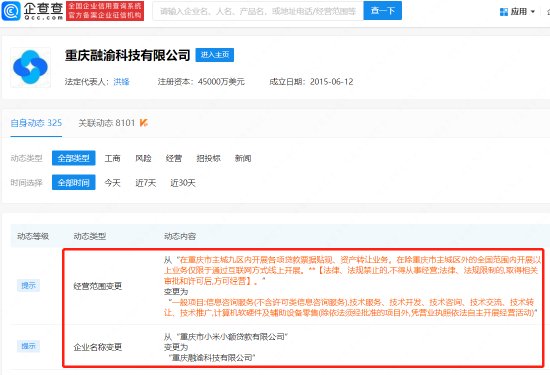The width and height of the screenshot is (550, 375).
Task: Click company name 重庆融渝科技有限公司 heading
Action: coord(127,55)
